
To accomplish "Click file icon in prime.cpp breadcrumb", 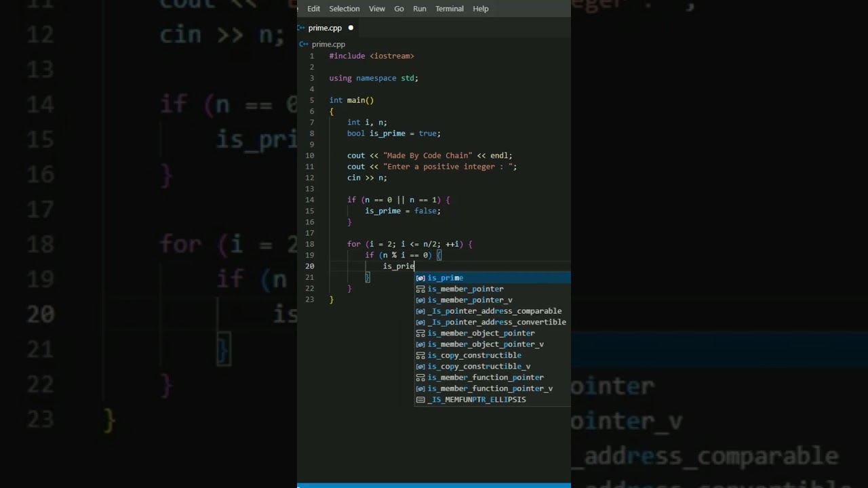I will pyautogui.click(x=304, y=44).
